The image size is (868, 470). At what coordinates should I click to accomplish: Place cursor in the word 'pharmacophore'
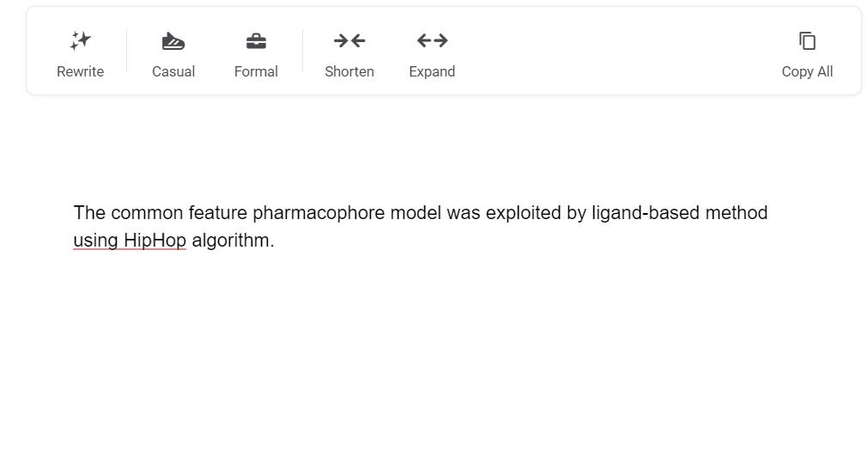tap(319, 213)
